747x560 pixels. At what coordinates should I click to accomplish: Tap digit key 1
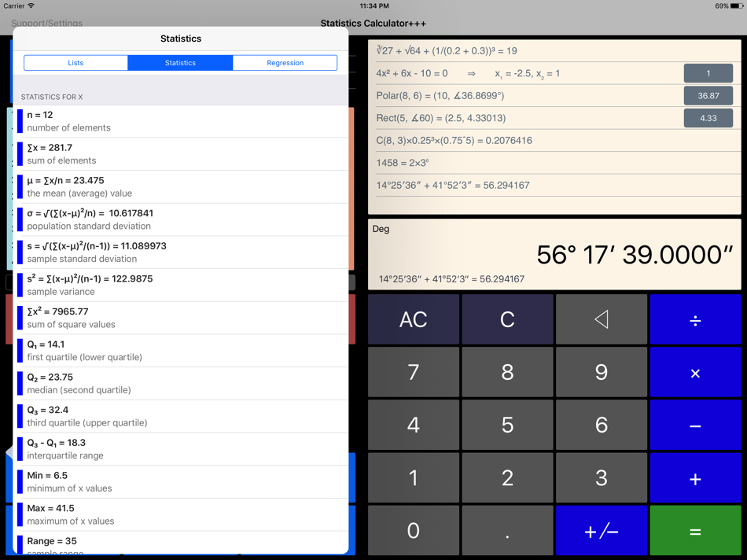click(x=414, y=477)
